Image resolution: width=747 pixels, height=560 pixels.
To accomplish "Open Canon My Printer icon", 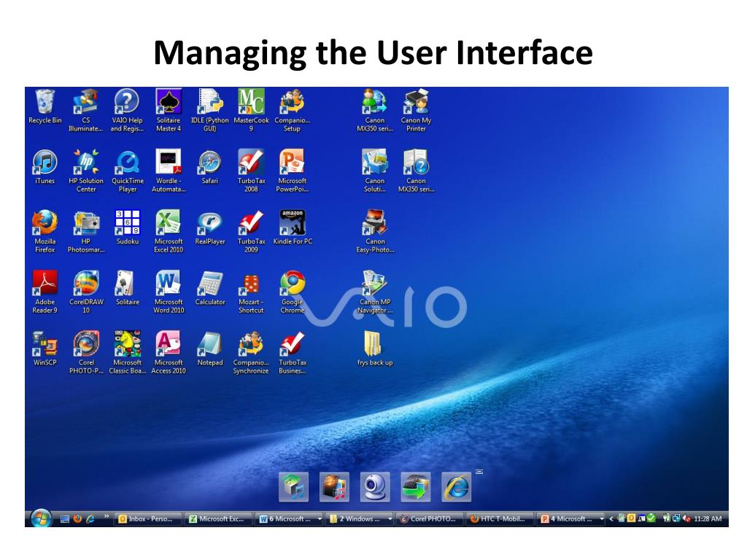I will pos(416,111).
